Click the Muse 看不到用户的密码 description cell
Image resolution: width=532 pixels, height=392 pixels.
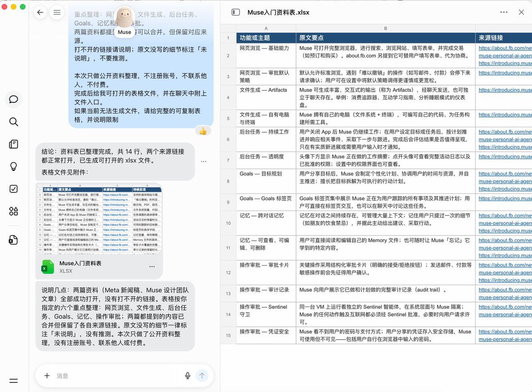click(x=386, y=335)
